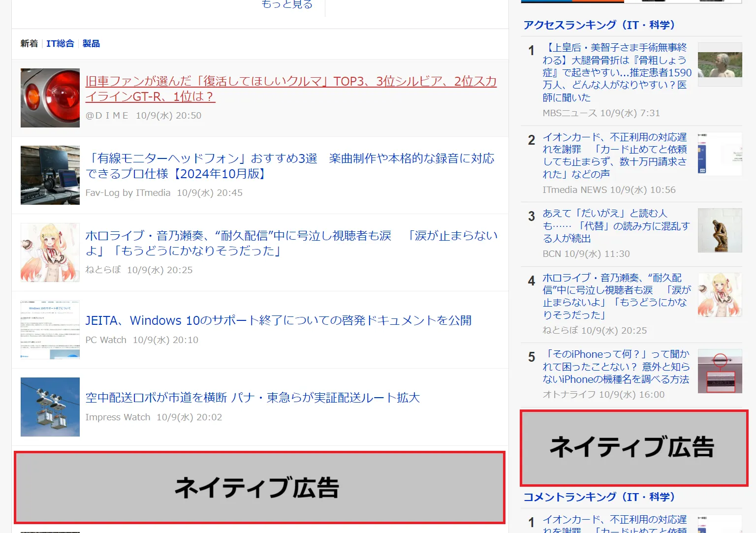This screenshot has width=756, height=533.
Task: Open the 有線モニターヘッドフォン article headline
Action: [x=290, y=166]
